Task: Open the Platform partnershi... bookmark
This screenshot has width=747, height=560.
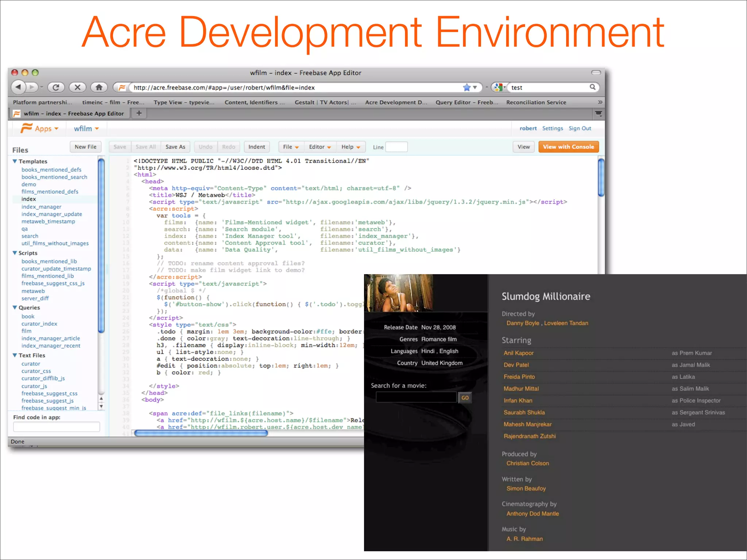Action: pos(42,102)
